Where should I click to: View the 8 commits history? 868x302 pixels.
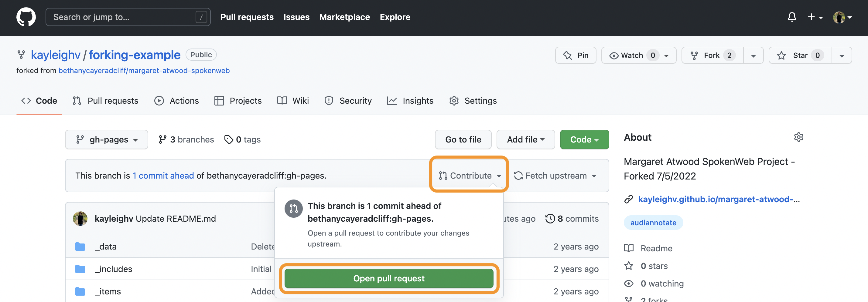[x=572, y=219]
